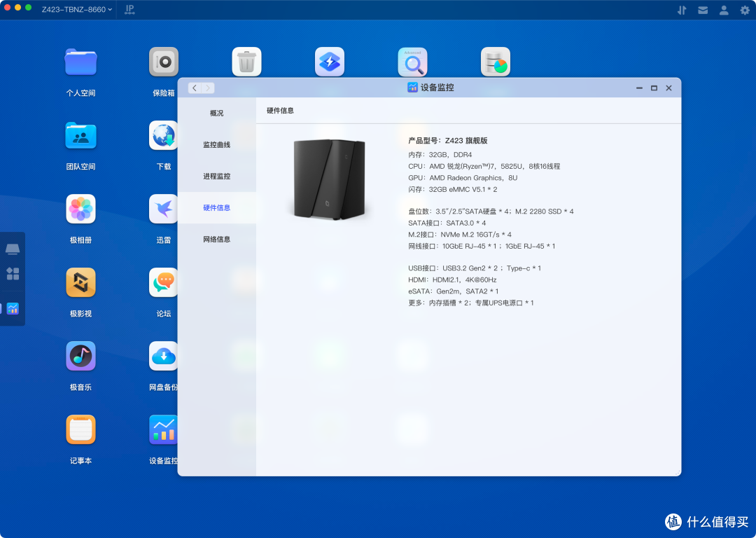Click the GPU AMD Radeon Graphics line
The image size is (756, 538).
[x=463, y=177]
